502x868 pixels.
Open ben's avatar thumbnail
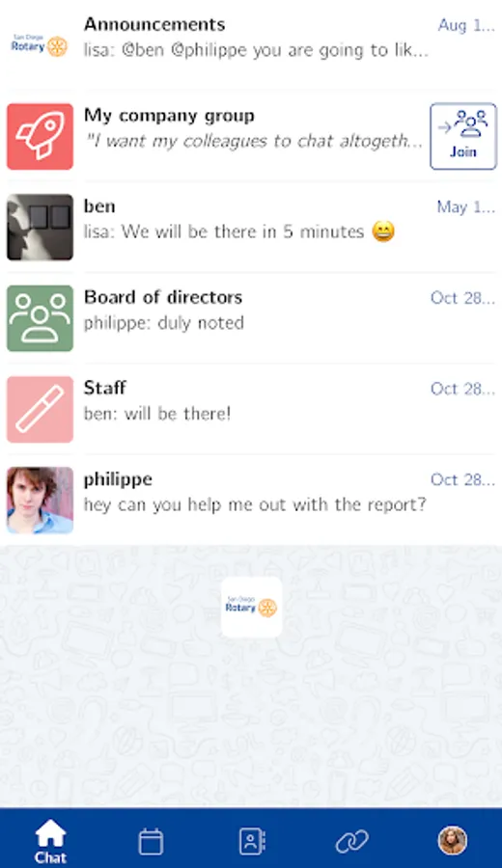(x=40, y=227)
